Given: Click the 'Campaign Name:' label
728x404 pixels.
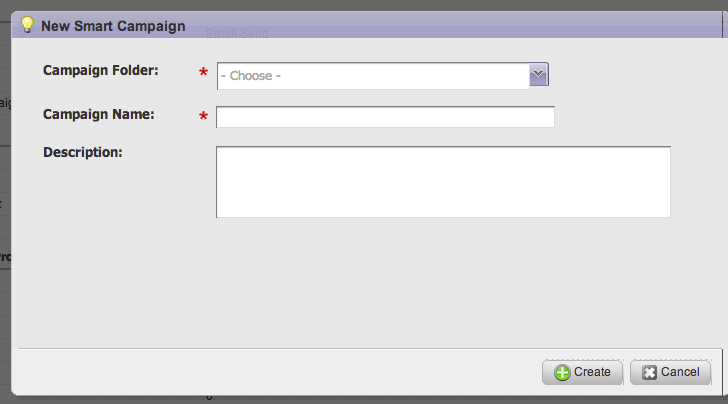Looking at the screenshot, I should pyautogui.click(x=98, y=114).
